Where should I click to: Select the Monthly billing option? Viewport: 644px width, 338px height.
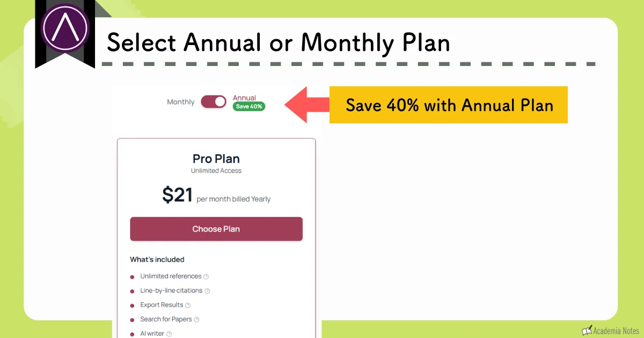[180, 101]
